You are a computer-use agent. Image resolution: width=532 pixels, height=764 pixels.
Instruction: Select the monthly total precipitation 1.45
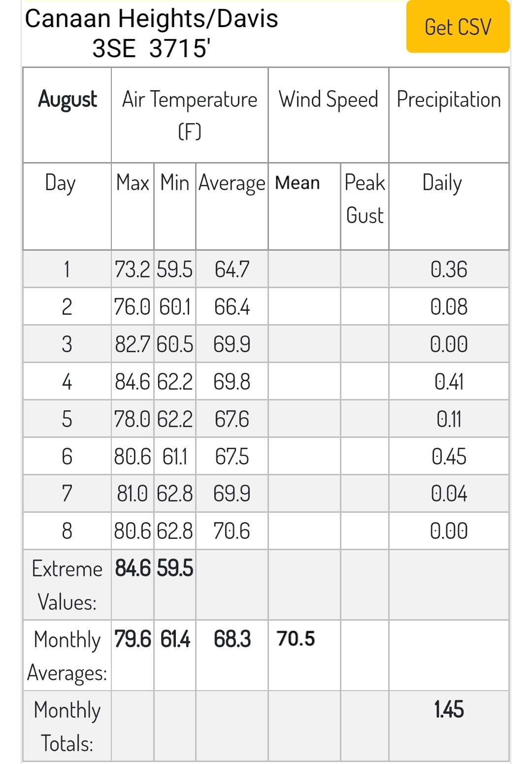point(449,709)
